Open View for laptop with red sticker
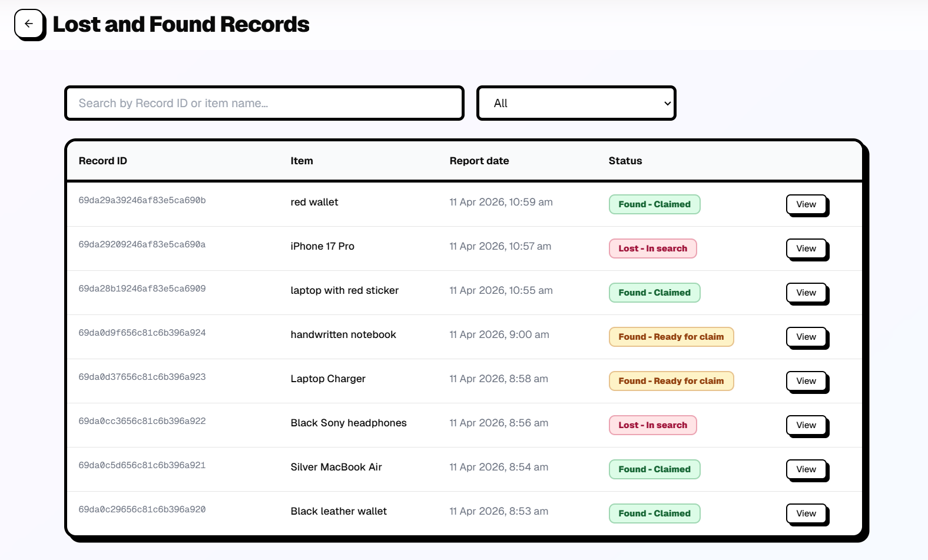The image size is (928, 560). coord(806,293)
